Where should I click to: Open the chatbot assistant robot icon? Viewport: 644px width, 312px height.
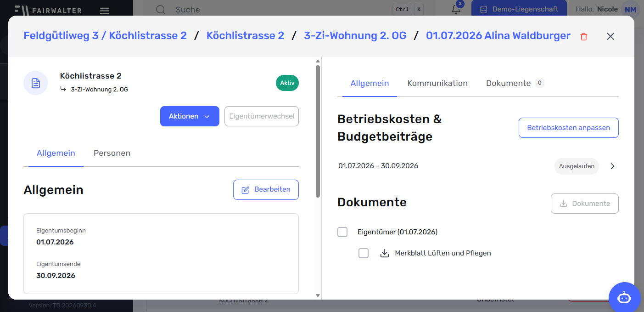[x=624, y=297]
